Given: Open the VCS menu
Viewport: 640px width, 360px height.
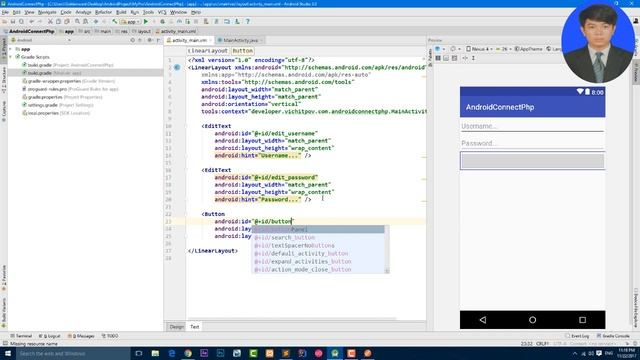Looking at the screenshot, I should point(162,12).
